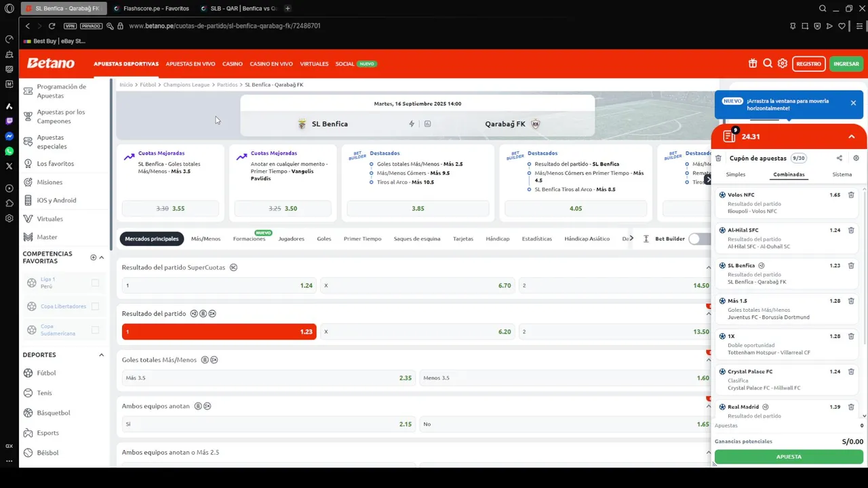Viewport: 868px width, 488px height.
Task: Open Los favoritos in left menu
Action: coord(56,163)
